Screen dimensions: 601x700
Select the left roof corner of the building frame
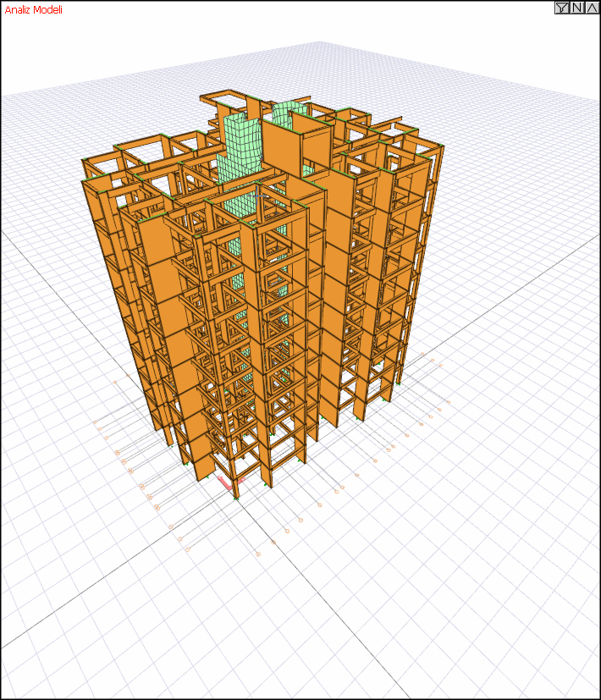(x=84, y=160)
